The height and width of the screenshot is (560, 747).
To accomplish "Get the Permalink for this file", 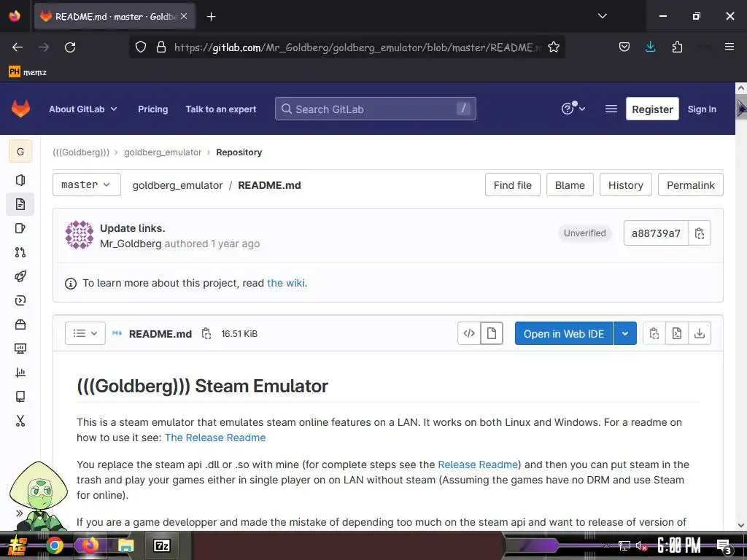I will 690,184.
